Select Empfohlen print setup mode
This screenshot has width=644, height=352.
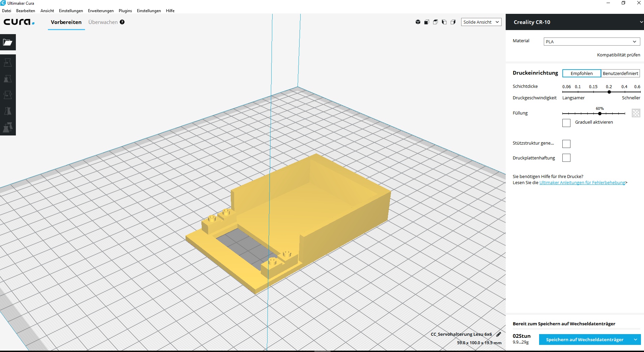[582, 73]
